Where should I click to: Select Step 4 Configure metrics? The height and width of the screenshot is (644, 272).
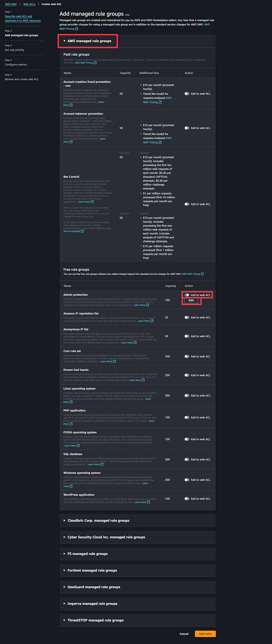tap(16, 65)
